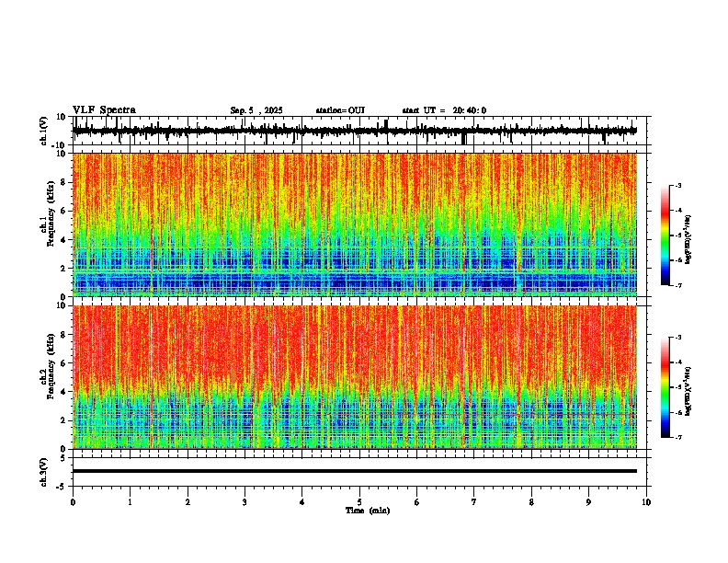Select the date label "Sep. 5 , 2025"

[x=256, y=110]
